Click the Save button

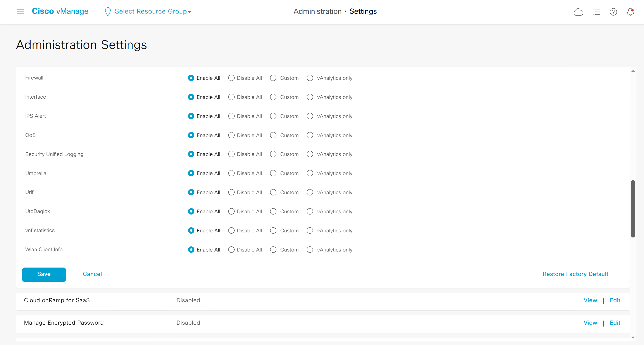tap(44, 274)
